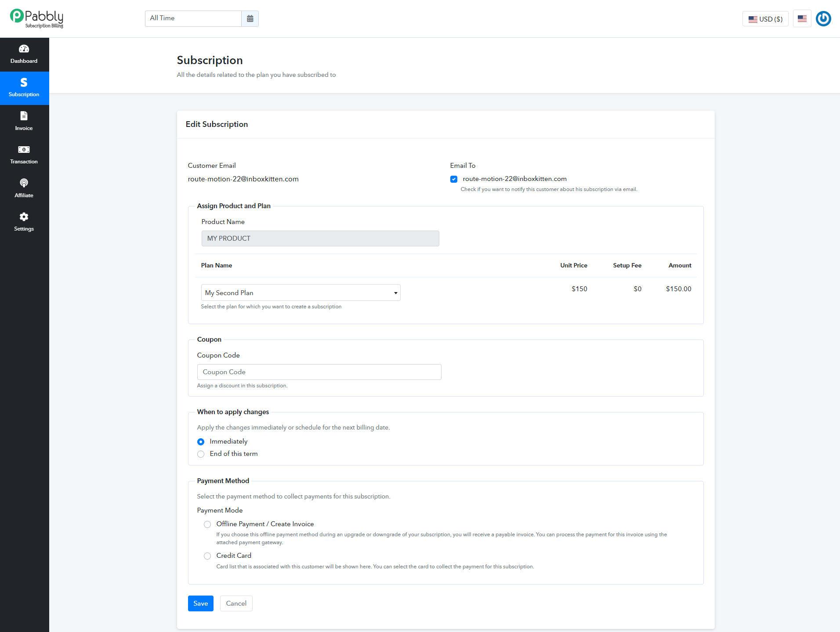Screen dimensions: 840x632
Task: Click the Save button
Action: pyautogui.click(x=201, y=603)
